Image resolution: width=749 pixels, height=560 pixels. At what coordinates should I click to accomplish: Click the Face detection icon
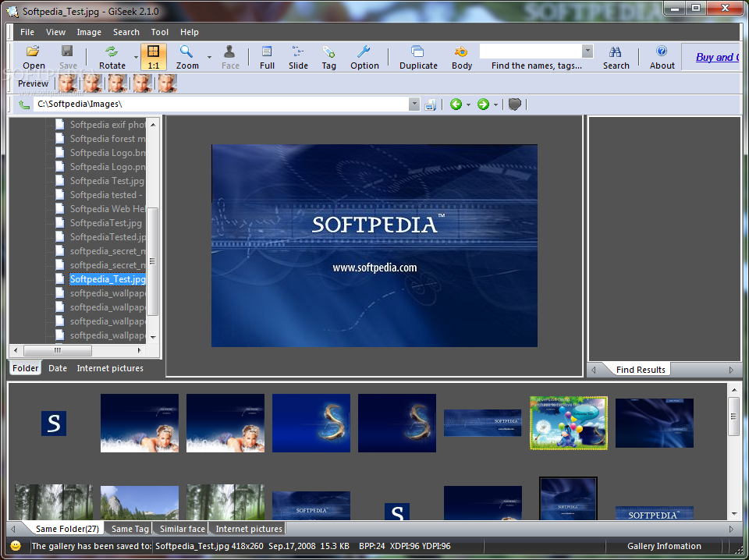pyautogui.click(x=229, y=57)
